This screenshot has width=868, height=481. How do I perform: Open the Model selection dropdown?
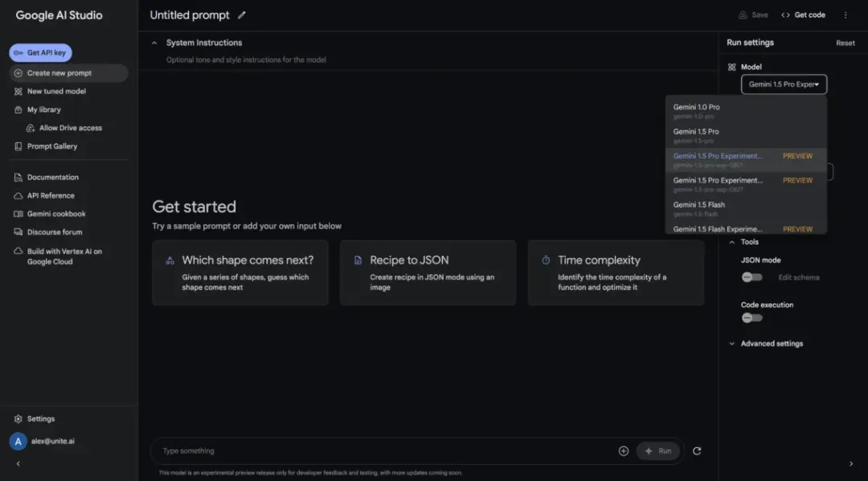point(784,84)
